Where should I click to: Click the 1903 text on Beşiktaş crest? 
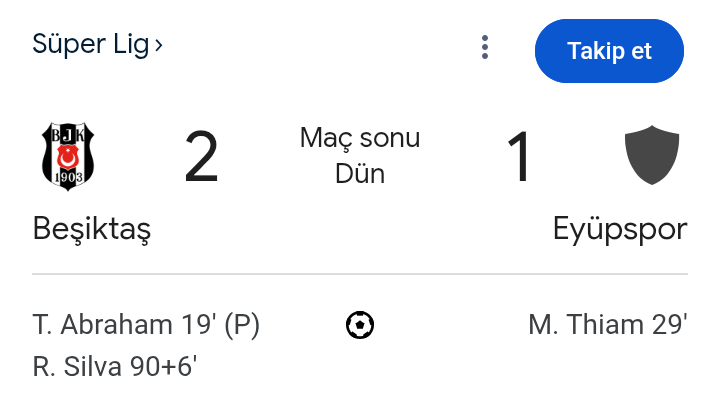68,177
